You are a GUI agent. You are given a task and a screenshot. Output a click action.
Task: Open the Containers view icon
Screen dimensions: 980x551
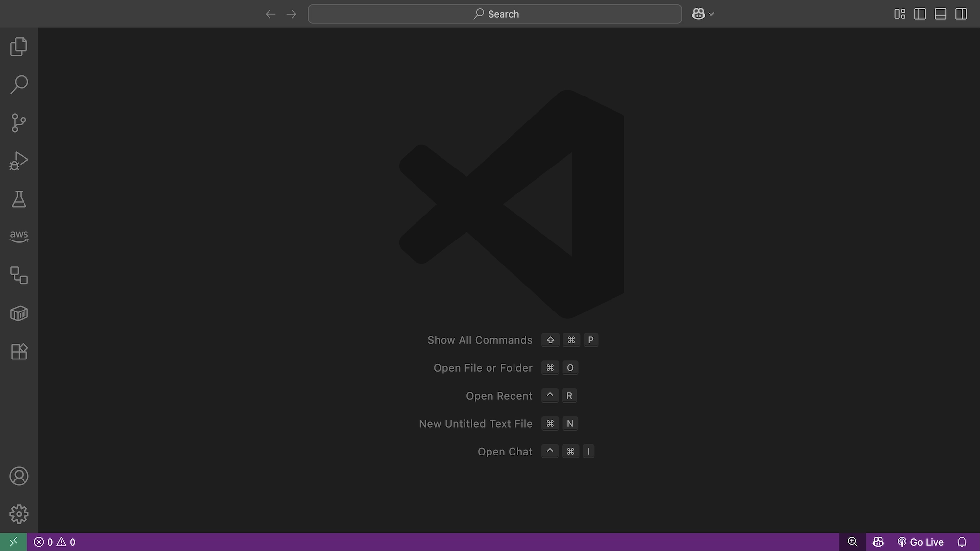19,313
